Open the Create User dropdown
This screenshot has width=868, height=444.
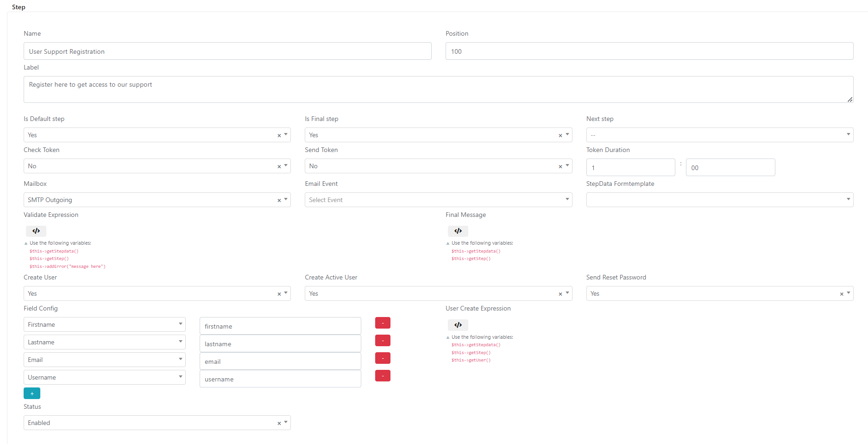pos(157,293)
